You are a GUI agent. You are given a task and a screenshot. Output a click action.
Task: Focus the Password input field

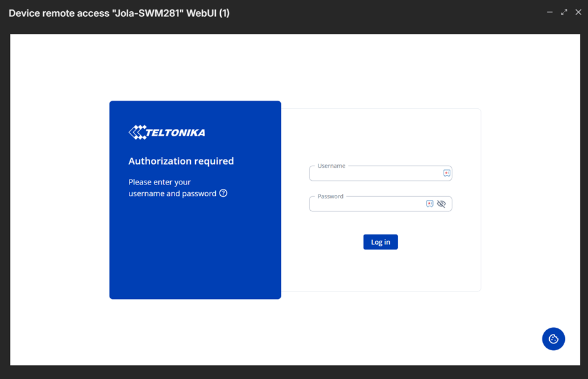coord(366,205)
